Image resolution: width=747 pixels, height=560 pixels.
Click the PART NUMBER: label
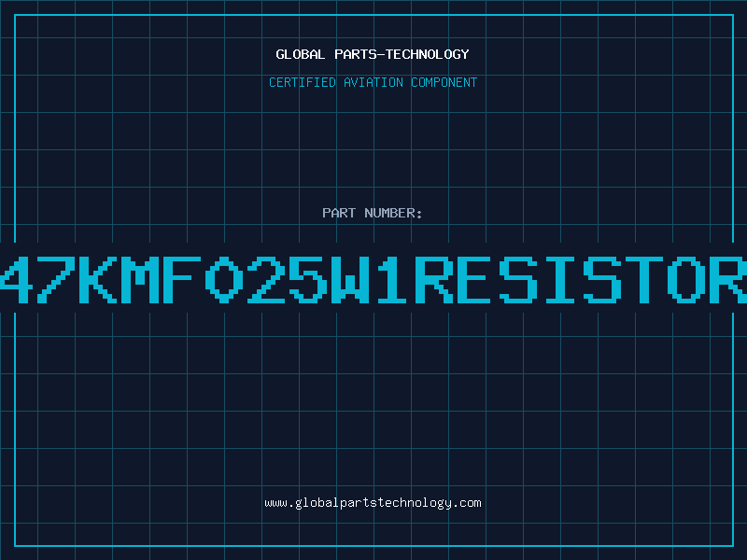coord(372,213)
